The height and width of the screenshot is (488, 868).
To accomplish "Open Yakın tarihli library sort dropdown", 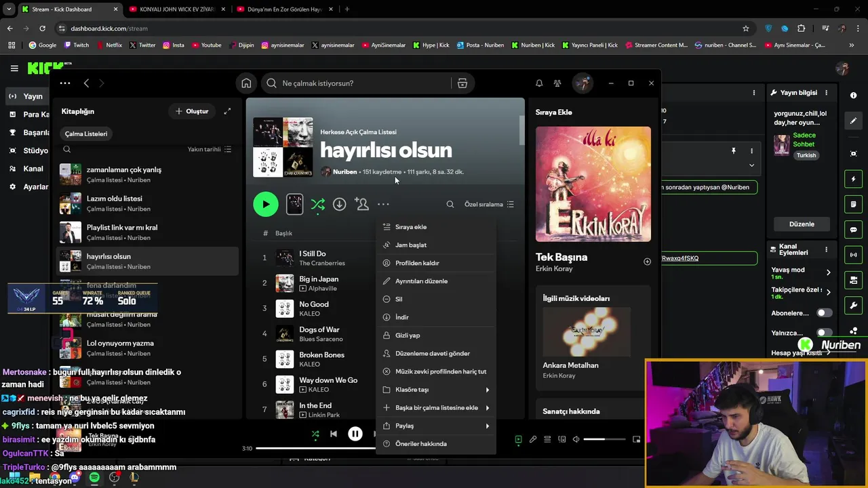I will pyautogui.click(x=210, y=149).
